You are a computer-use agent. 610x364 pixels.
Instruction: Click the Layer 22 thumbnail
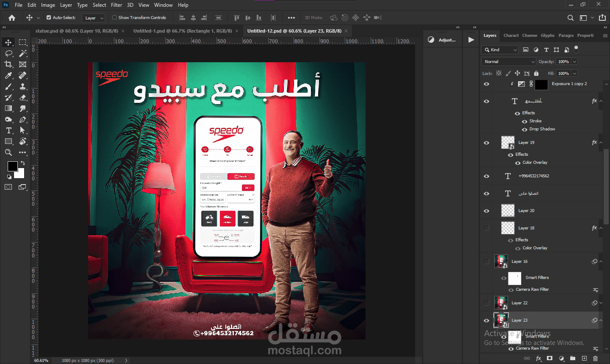(x=501, y=303)
